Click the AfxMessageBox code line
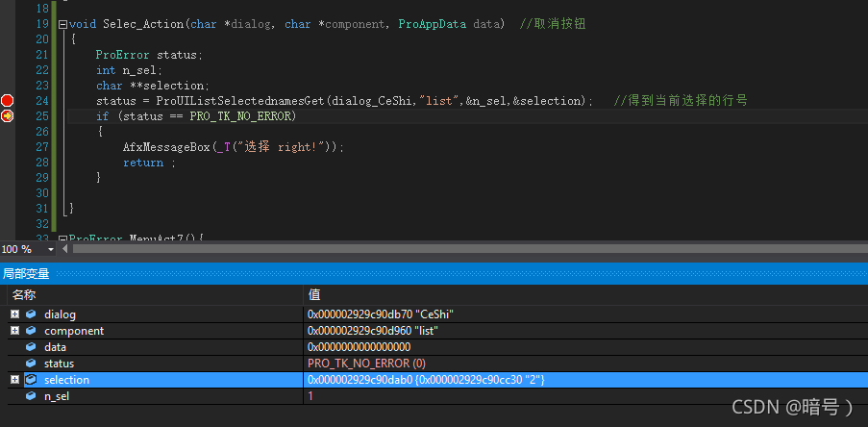This screenshot has height=427, width=868. 233,147
